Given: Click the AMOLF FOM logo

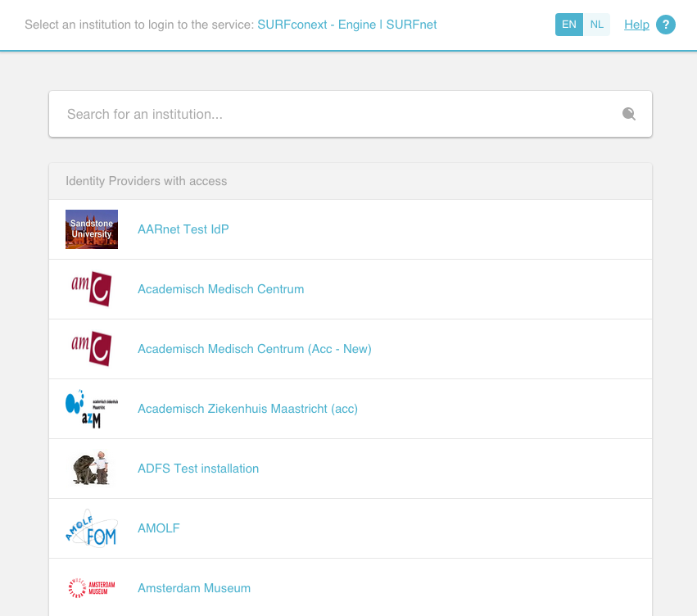Looking at the screenshot, I should click(x=92, y=528).
